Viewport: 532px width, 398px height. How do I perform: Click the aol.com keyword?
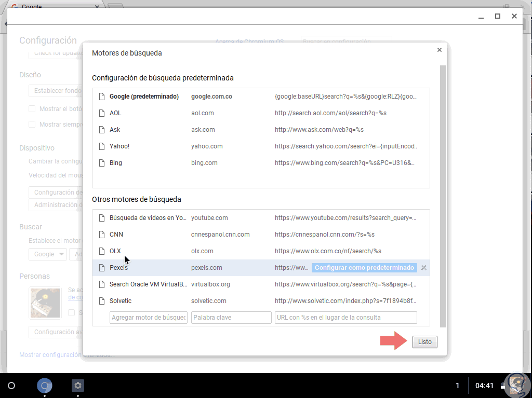point(203,113)
